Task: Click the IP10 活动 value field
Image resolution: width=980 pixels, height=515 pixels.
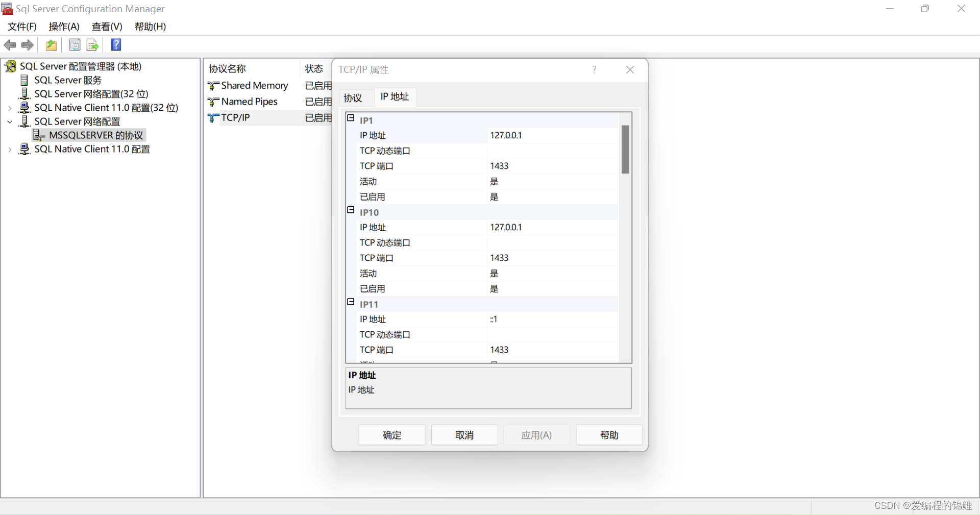Action: (x=553, y=273)
